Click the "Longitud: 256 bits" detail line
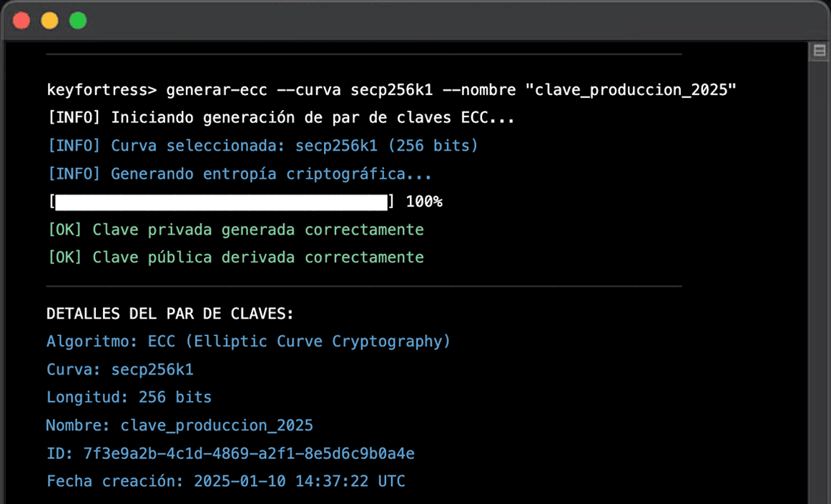 [129, 397]
